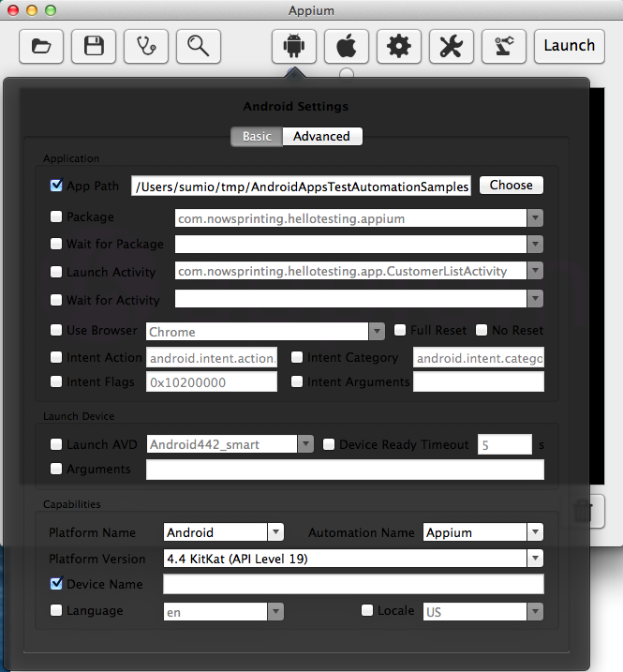Enable the Arguments checkbox
Image resolution: width=623 pixels, height=672 pixels.
56,469
